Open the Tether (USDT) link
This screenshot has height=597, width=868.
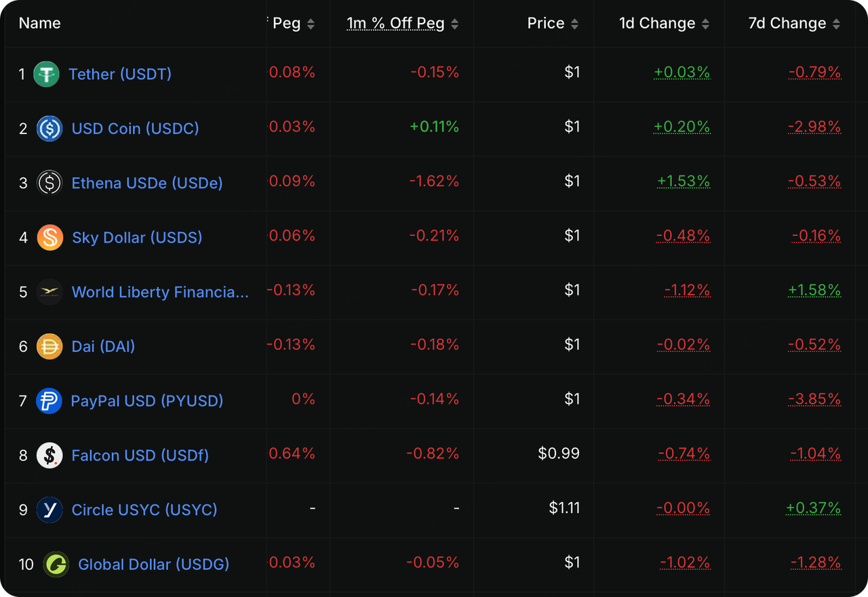[x=120, y=74]
